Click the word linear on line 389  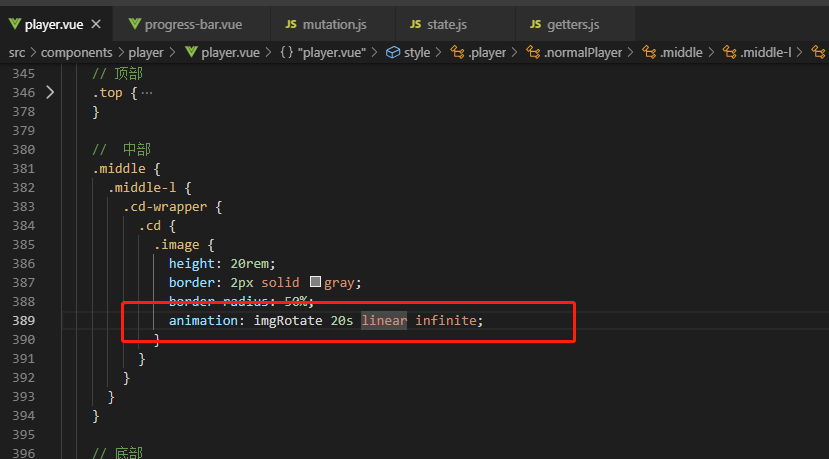[384, 320]
